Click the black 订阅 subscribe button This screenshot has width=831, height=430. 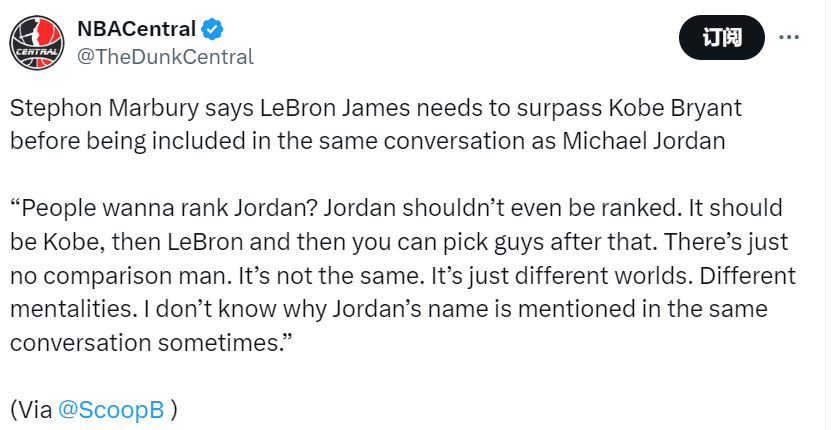click(722, 38)
